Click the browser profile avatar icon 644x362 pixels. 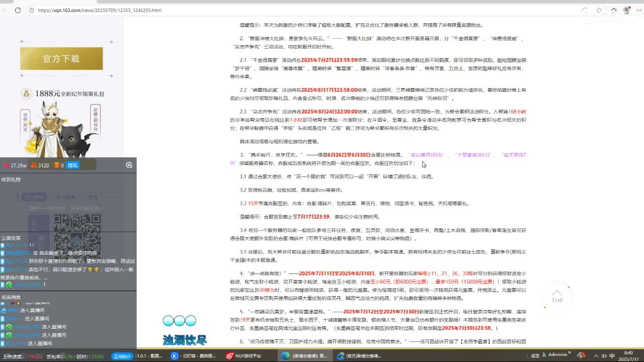pyautogui.click(x=626, y=10)
